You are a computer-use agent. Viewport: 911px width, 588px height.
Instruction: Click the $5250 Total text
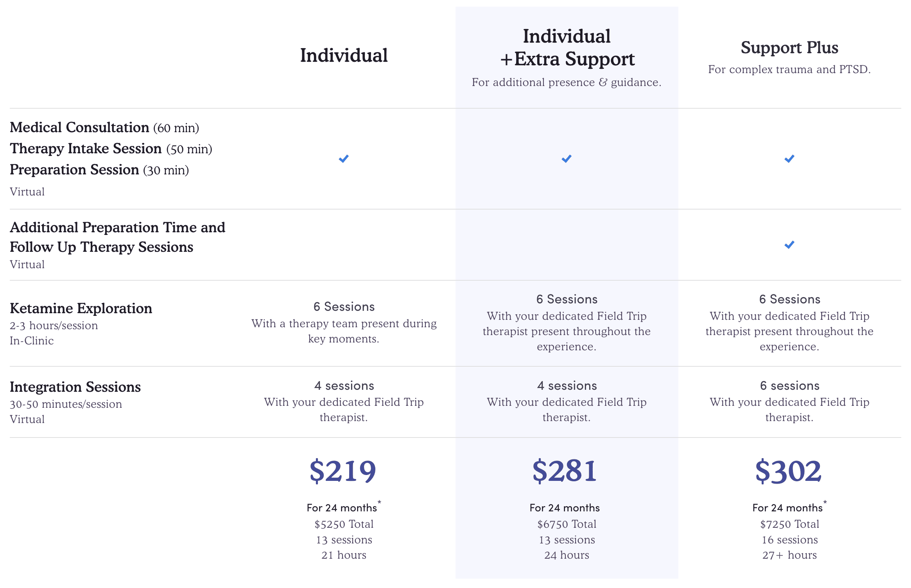[x=344, y=524]
